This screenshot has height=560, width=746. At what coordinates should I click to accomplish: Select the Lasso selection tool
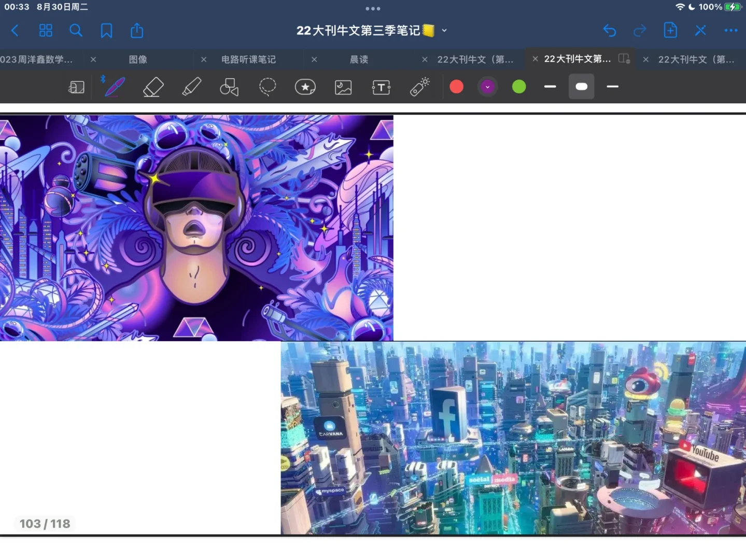pyautogui.click(x=268, y=87)
